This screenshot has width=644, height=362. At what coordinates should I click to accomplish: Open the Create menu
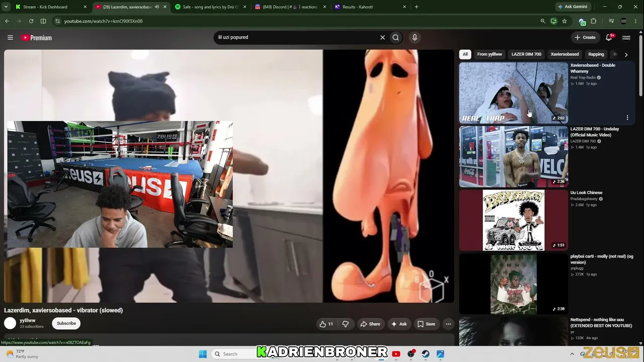585,37
